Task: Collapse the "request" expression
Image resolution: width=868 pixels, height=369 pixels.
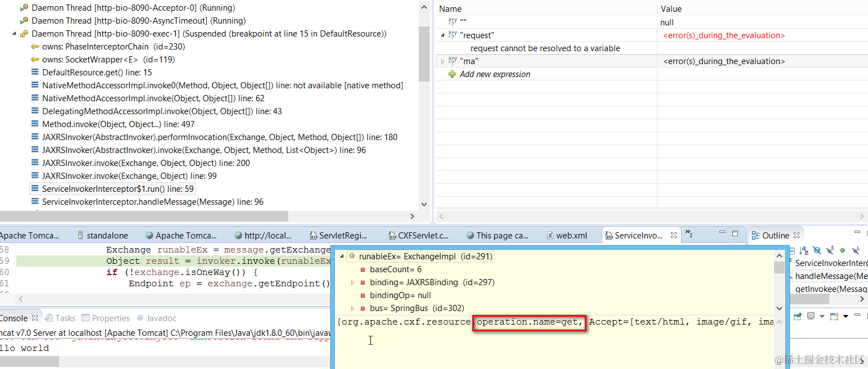Action: point(442,35)
